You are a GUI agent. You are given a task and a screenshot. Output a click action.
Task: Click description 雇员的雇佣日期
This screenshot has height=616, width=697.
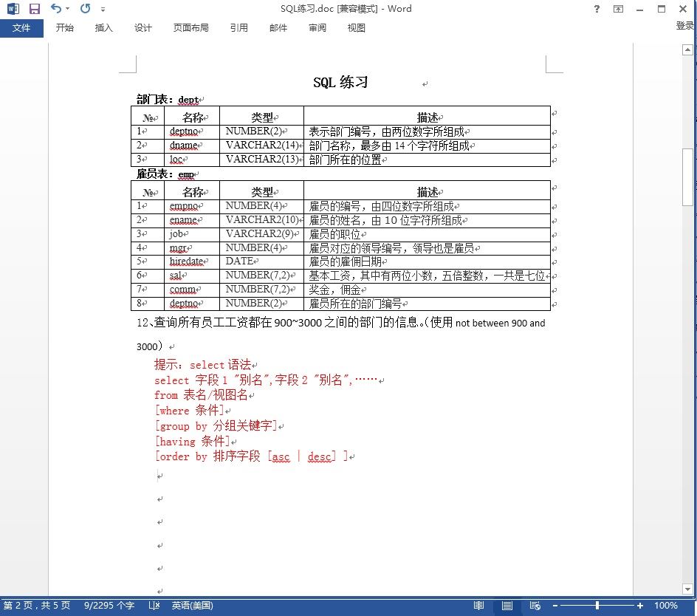click(x=345, y=262)
